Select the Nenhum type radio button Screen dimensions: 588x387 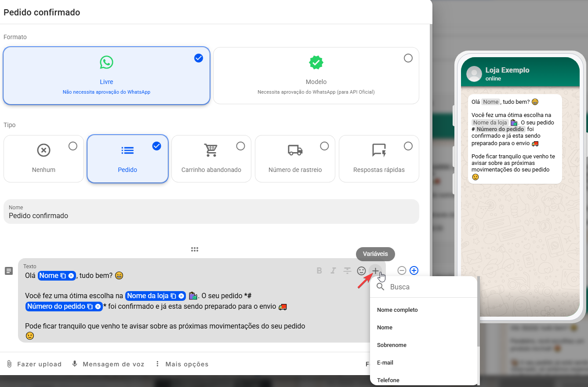[73, 146]
